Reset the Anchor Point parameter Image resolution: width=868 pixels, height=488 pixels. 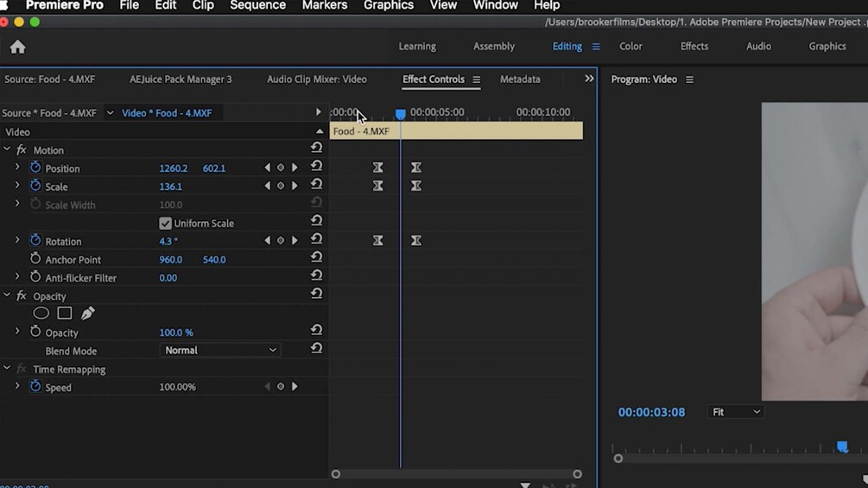(316, 257)
